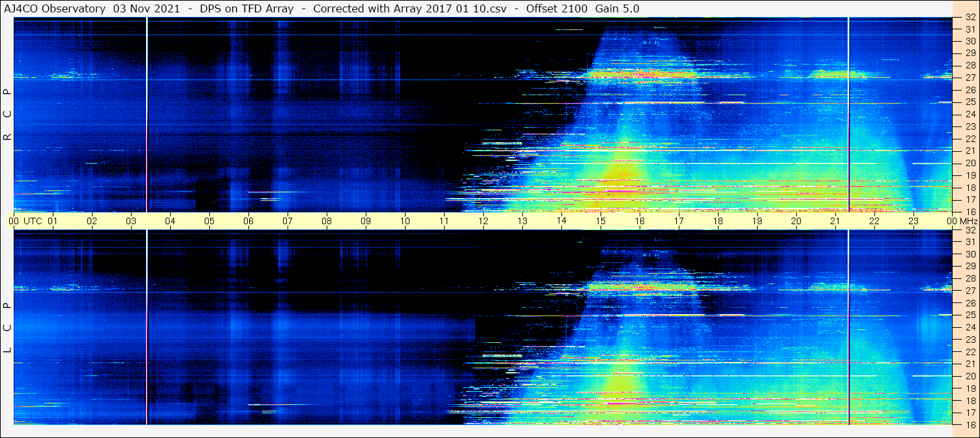The image size is (980, 438).
Task: Click the 12 hour mark on UTC axis
Action: pos(483,221)
